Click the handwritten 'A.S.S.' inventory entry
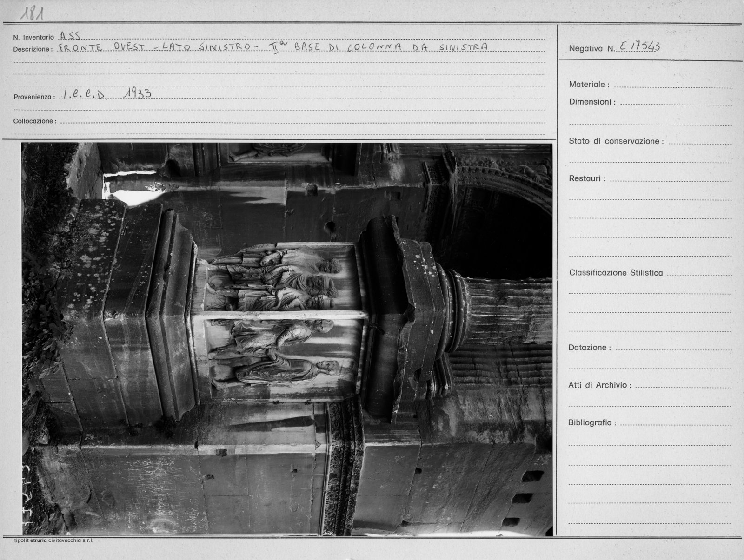The height and width of the screenshot is (560, 744). pyautogui.click(x=70, y=36)
